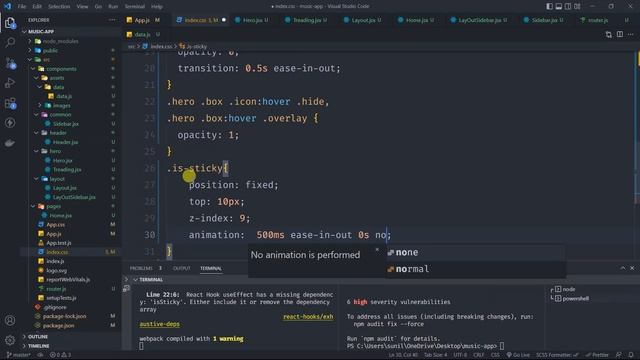Click the CSS language mode status item

495,355
